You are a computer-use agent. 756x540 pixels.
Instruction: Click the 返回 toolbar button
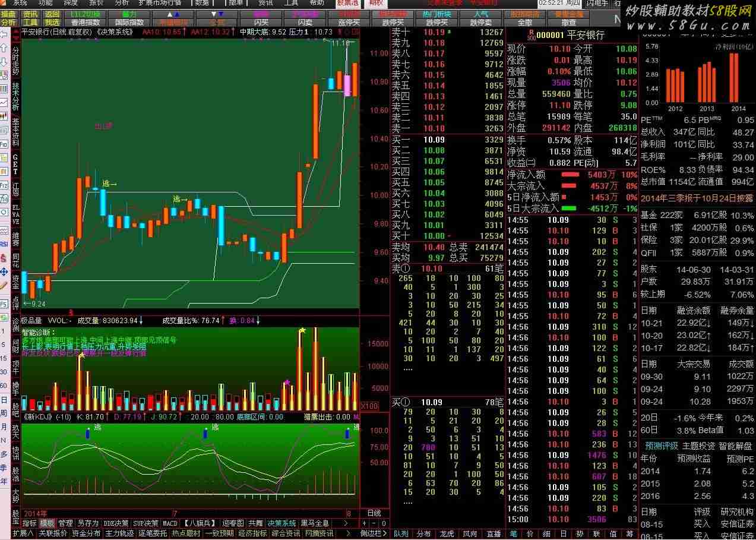coord(52,14)
